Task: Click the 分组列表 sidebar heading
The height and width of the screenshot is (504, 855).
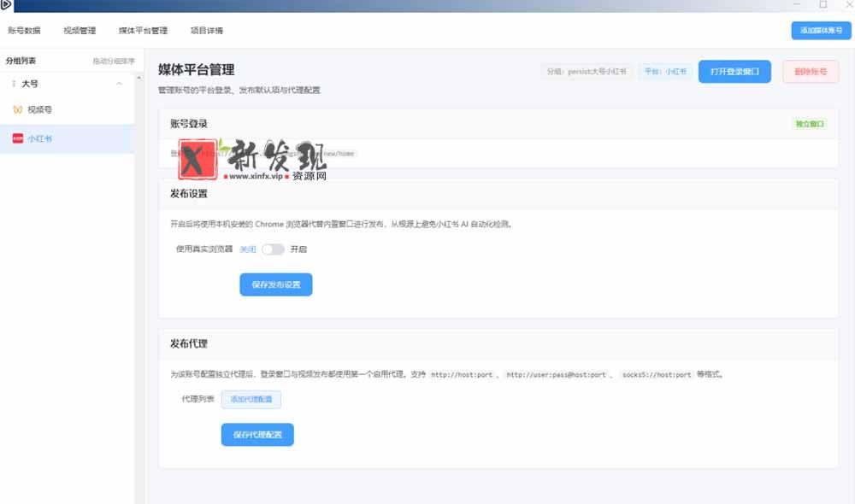Action: tap(21, 61)
